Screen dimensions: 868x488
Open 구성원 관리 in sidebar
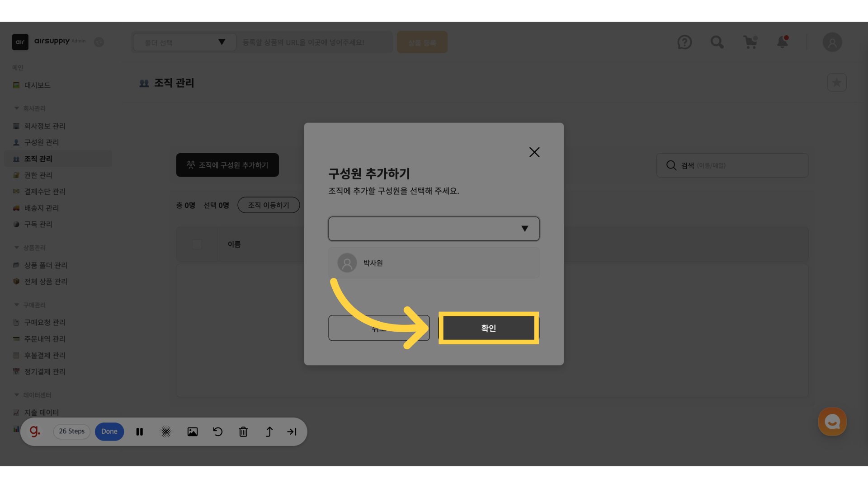(x=42, y=142)
